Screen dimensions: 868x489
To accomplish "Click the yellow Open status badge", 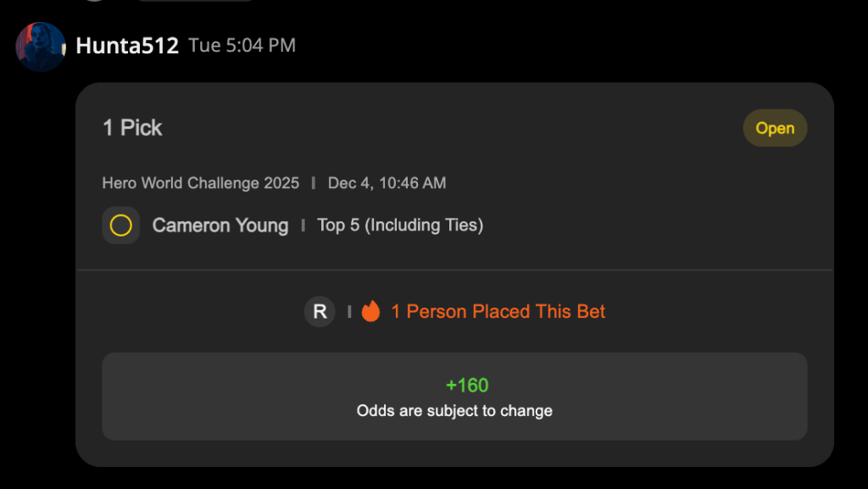I will tap(775, 128).
